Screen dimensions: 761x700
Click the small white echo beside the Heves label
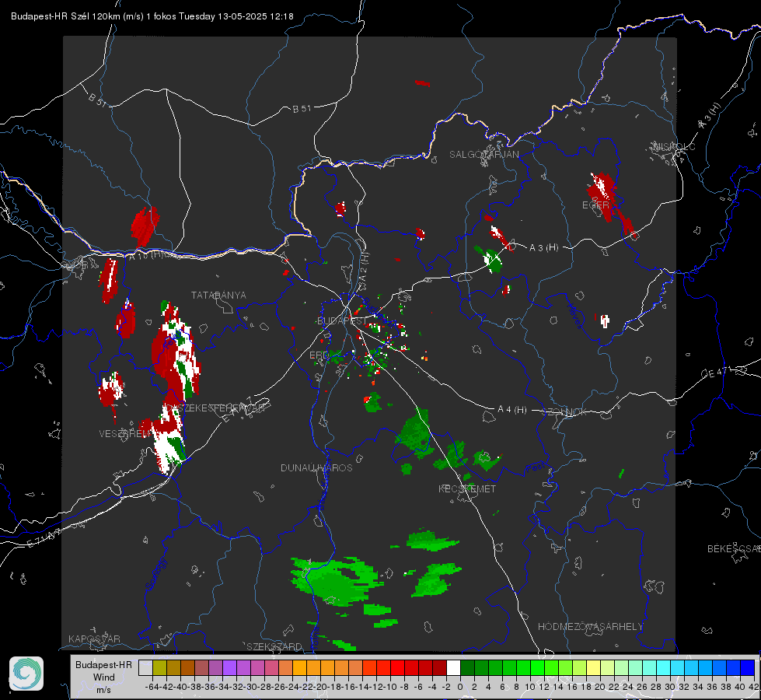(605, 320)
